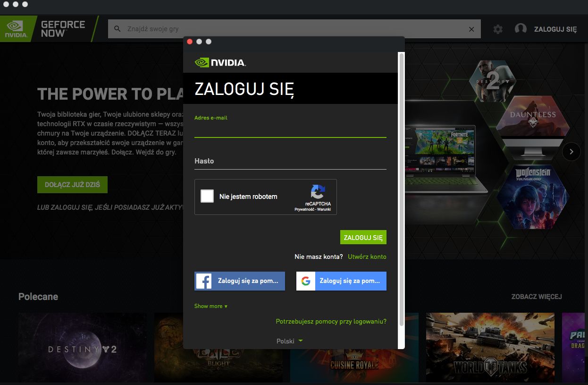This screenshot has width=588, height=385.
Task: Advance the hero carousel with right arrow
Action: [x=571, y=152]
